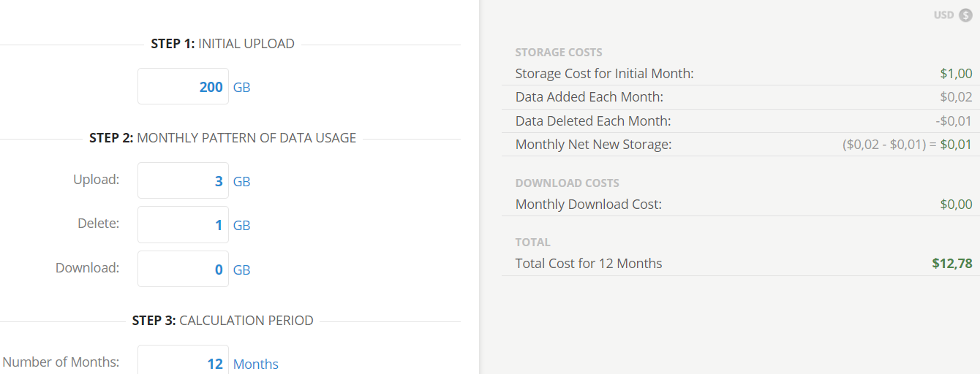Focus the Number of Months input
The image size is (980, 374).
point(183,362)
